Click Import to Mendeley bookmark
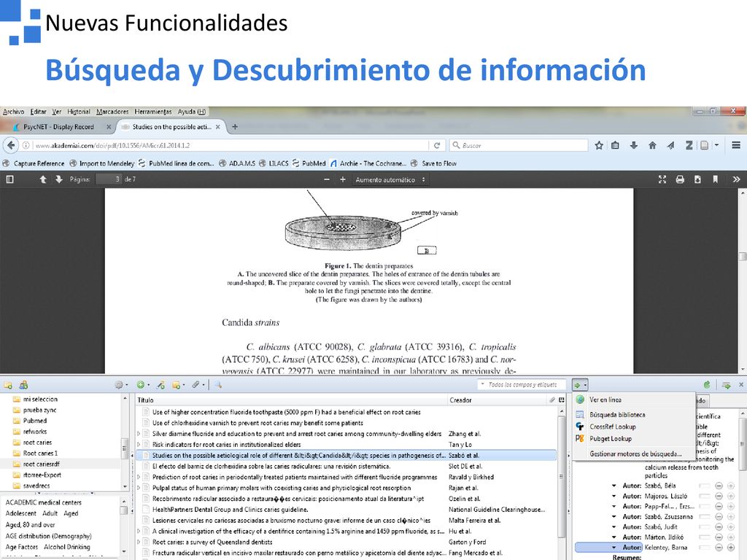The width and height of the screenshot is (747, 560). [102, 163]
